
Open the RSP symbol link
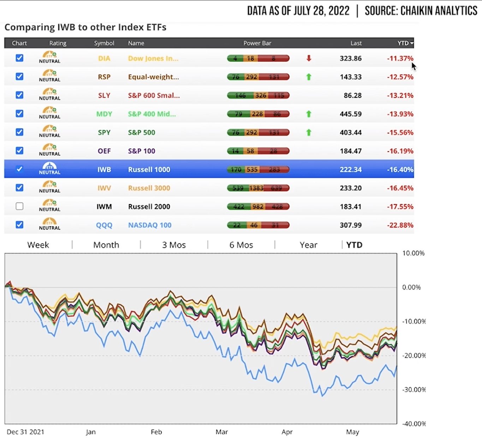[x=104, y=77]
